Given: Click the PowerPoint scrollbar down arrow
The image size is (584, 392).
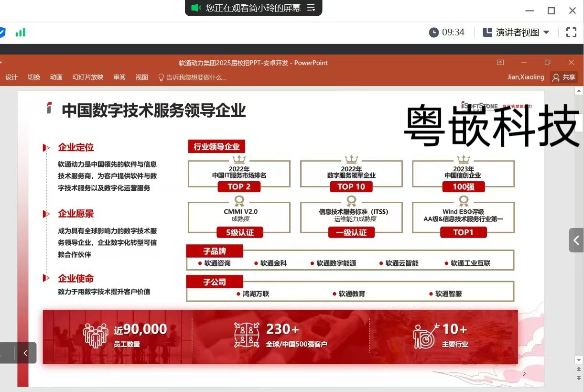Looking at the screenshot, I should pos(579,360).
